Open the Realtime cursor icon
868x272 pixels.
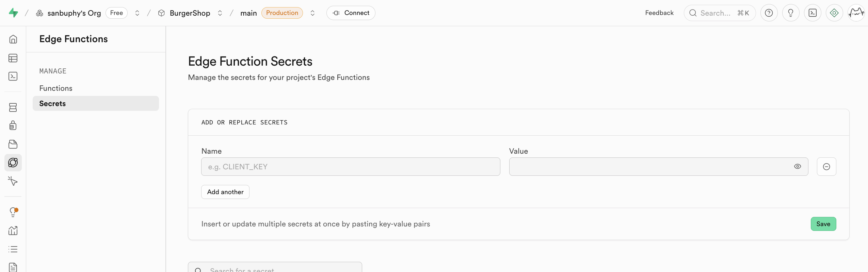point(13,181)
